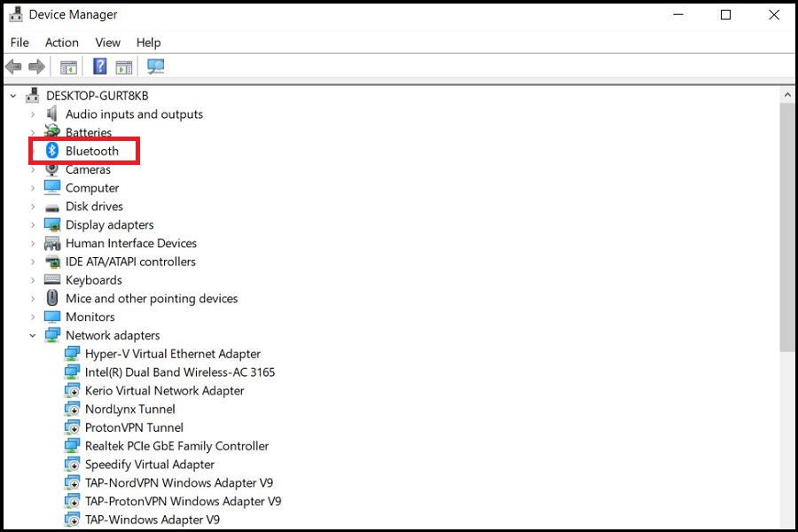Viewport: 798px width, 532px height.
Task: Click the Hyper-V Virtual Ethernet Adapter icon
Action: point(72,353)
